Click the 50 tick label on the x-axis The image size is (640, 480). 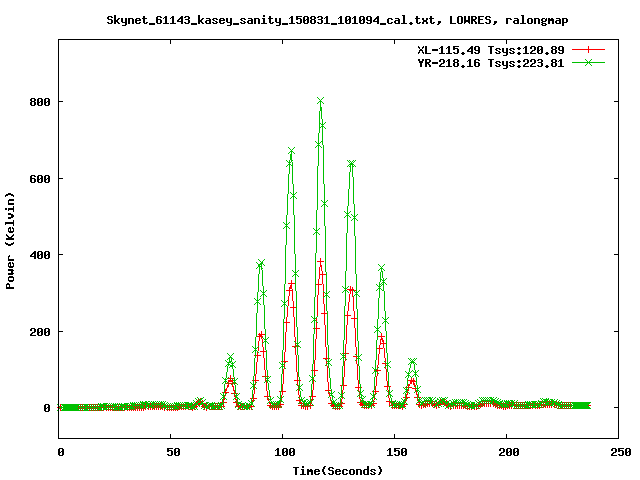tap(171, 452)
